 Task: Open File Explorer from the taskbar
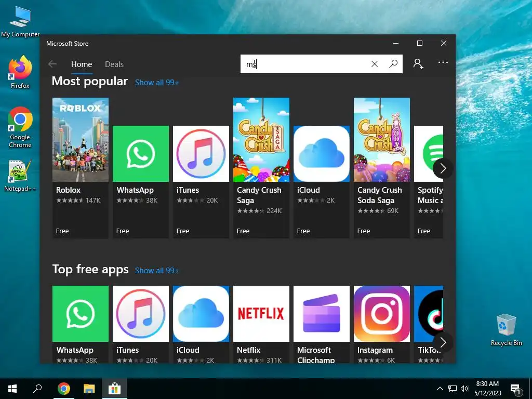pyautogui.click(x=89, y=389)
